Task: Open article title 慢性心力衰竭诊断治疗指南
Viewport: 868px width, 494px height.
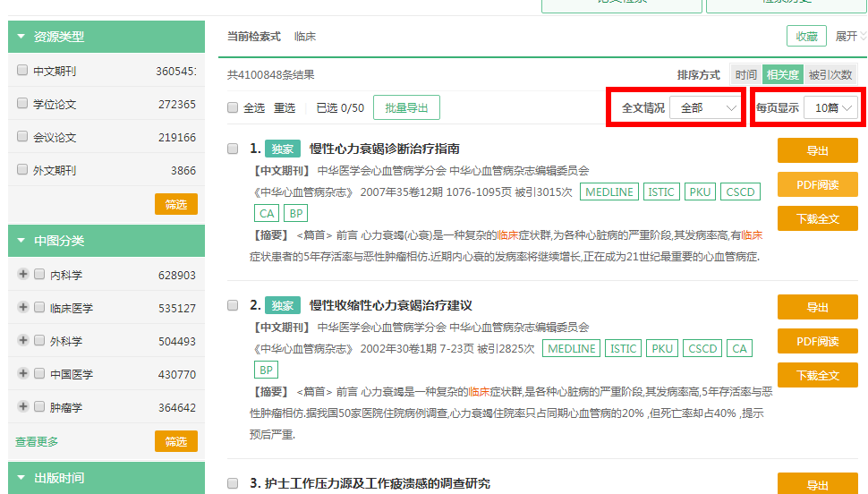Action: pyautogui.click(x=384, y=149)
